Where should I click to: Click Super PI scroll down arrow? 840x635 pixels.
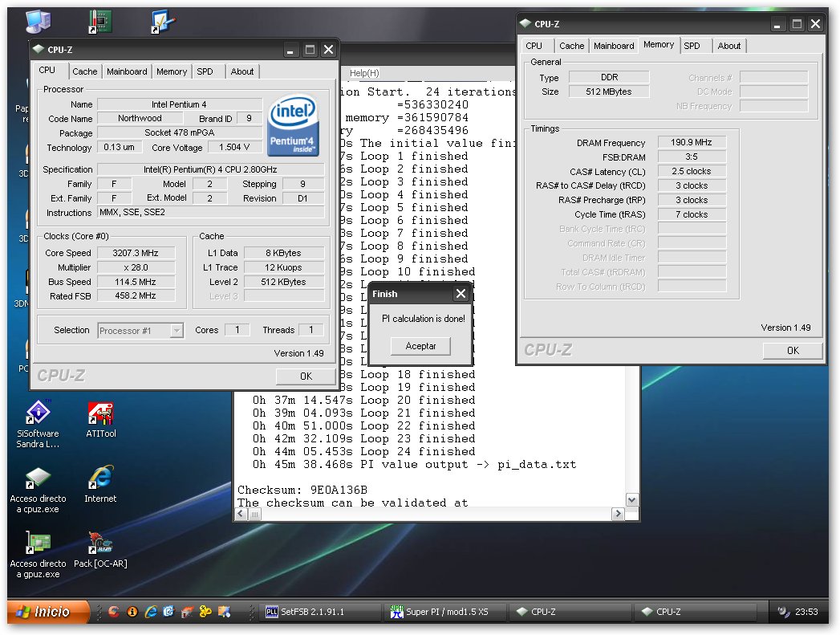[632, 500]
